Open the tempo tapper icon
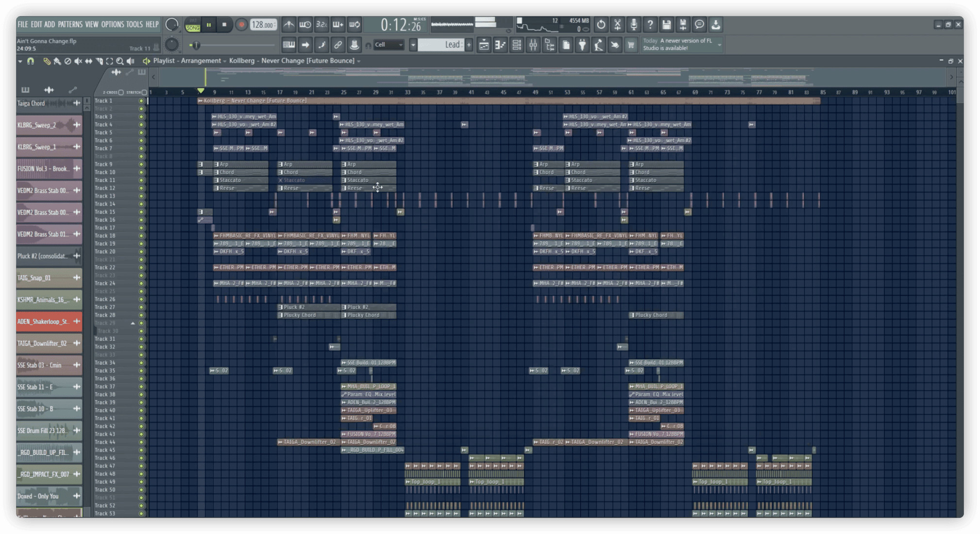Screen dimensions: 980x534 pos(599,45)
